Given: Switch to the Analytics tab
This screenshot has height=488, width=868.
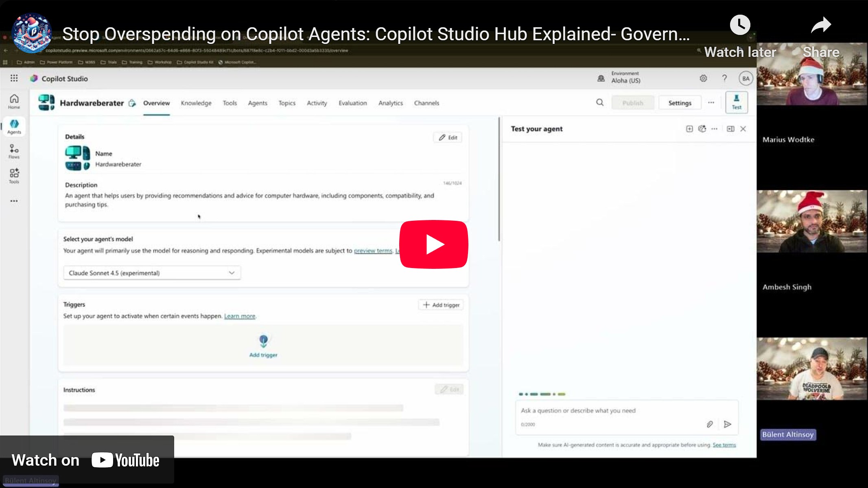Looking at the screenshot, I should [x=390, y=103].
